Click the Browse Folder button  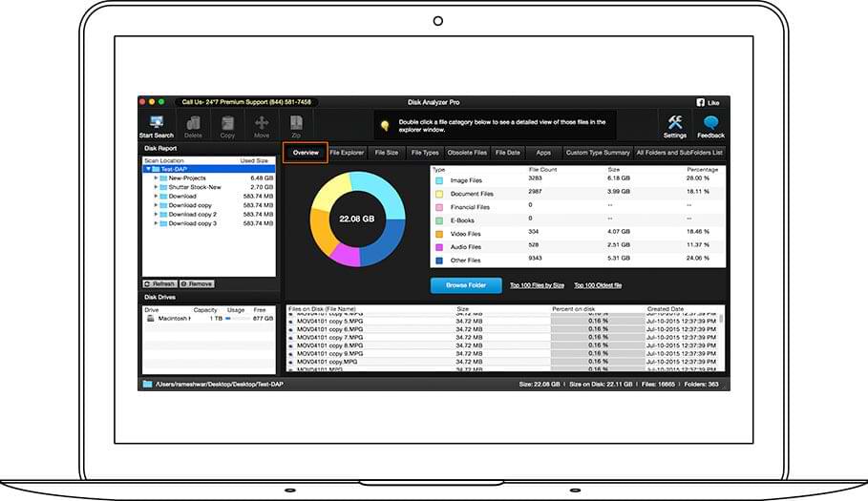(x=466, y=285)
